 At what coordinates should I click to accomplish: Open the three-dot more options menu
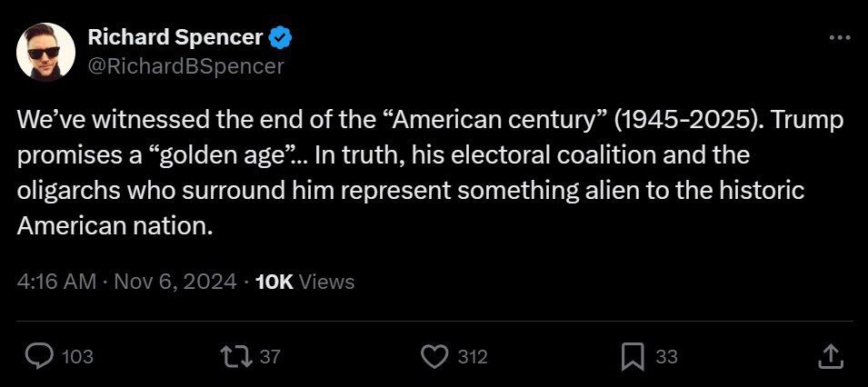[840, 37]
